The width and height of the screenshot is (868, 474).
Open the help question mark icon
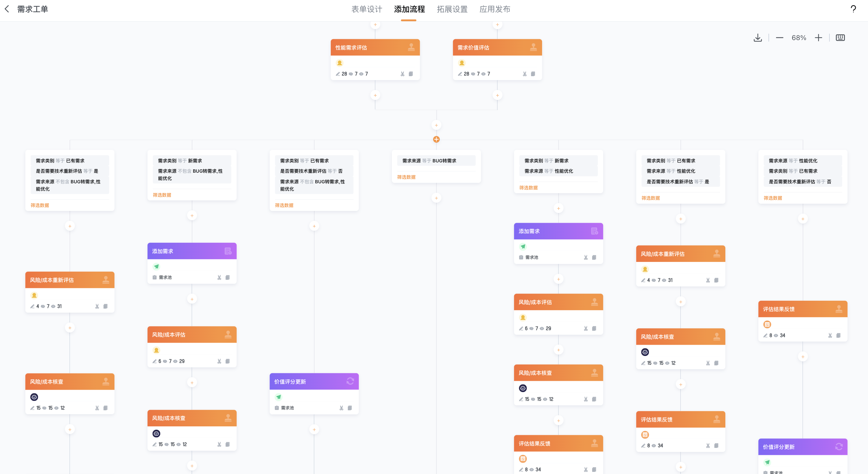click(x=853, y=9)
